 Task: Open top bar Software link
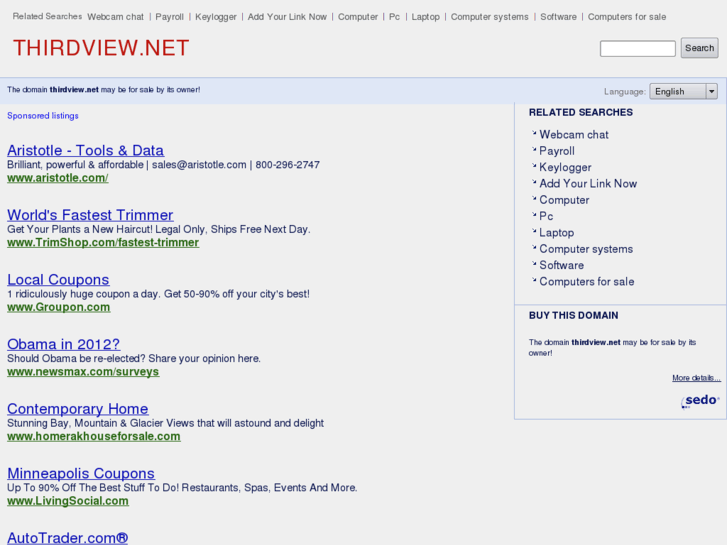(558, 17)
